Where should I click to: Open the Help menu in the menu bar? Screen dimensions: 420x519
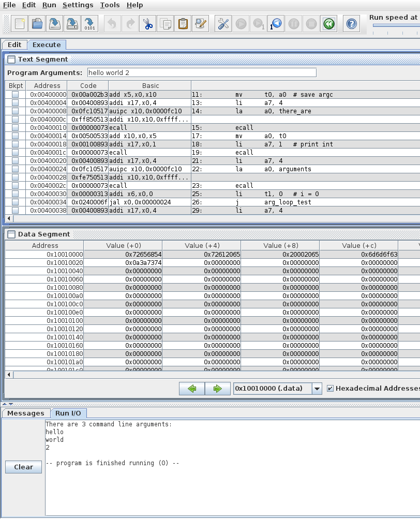tap(134, 5)
